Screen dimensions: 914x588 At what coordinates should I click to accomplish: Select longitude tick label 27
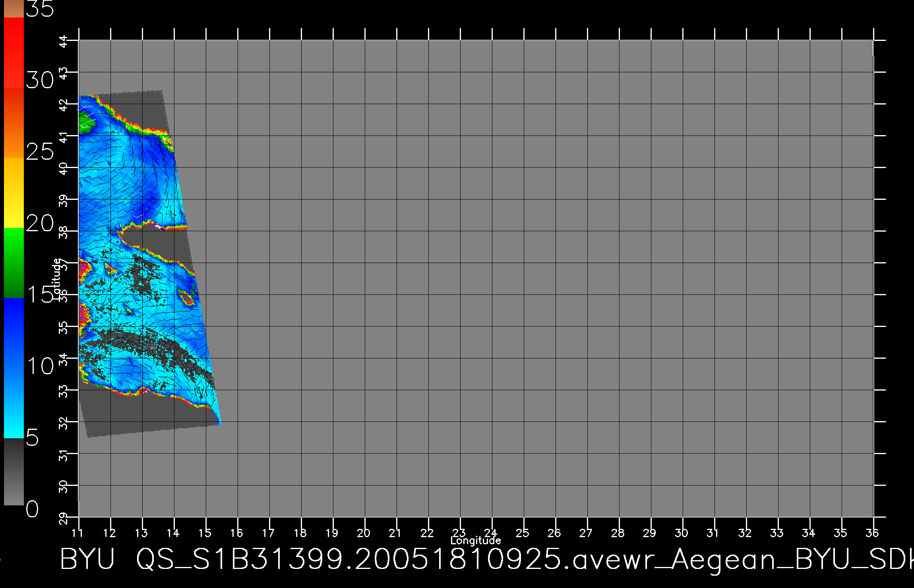coord(586,533)
